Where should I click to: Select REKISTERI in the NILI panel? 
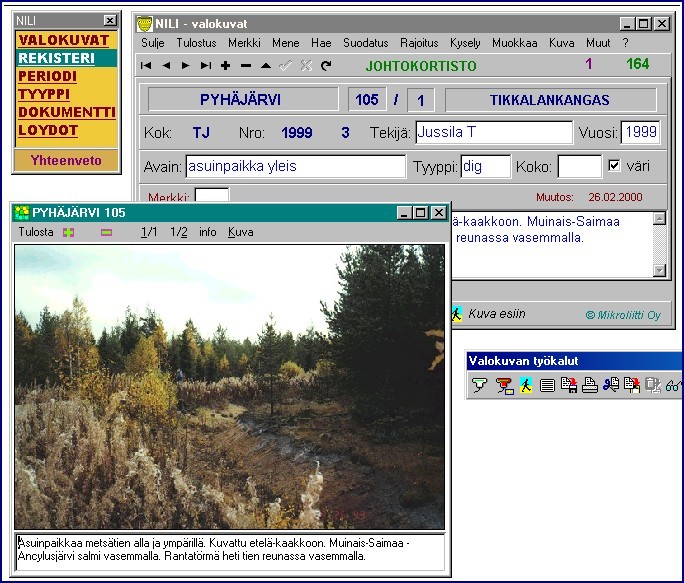(x=56, y=58)
